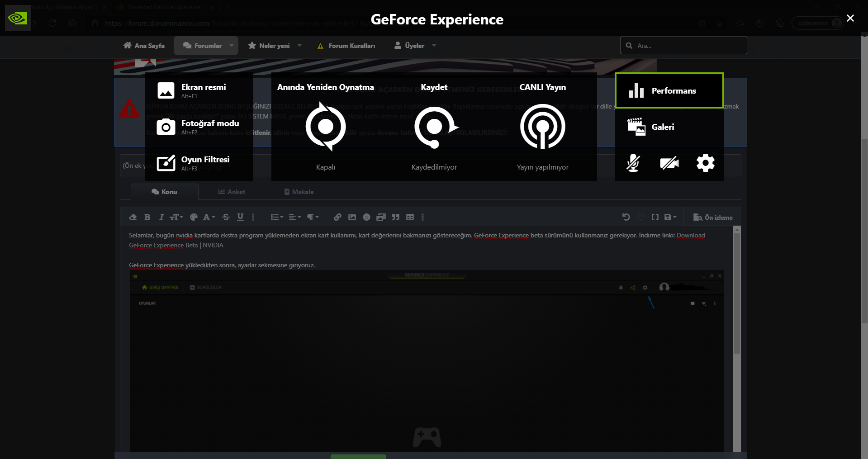This screenshot has height=459, width=868.
Task: Open the paragraph format dropdown
Action: click(x=313, y=217)
